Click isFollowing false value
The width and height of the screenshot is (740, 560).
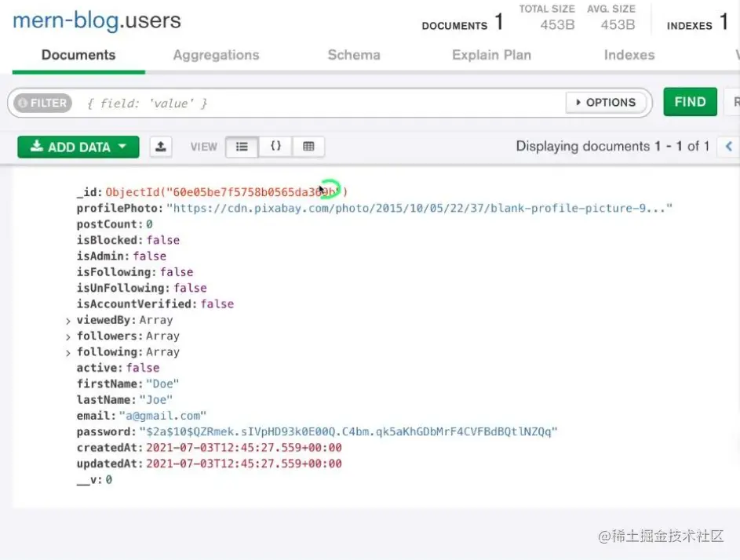(x=177, y=272)
